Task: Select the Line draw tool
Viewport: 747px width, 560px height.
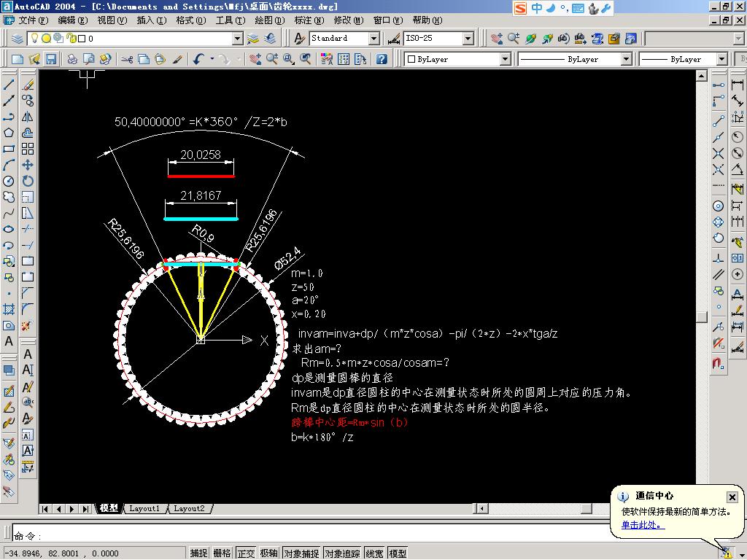Action: [9, 85]
